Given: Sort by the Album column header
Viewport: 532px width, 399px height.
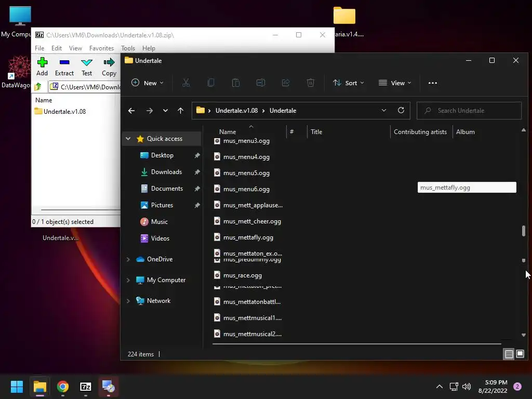Looking at the screenshot, I should tap(465, 131).
